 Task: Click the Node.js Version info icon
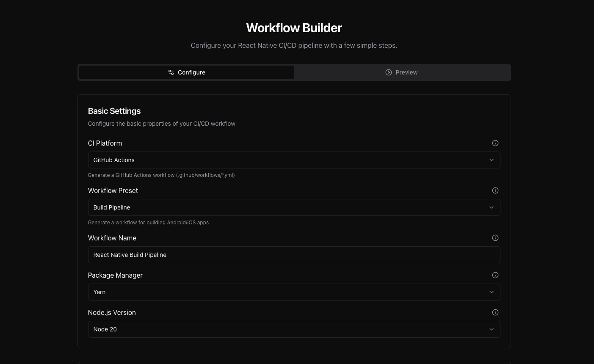click(495, 312)
